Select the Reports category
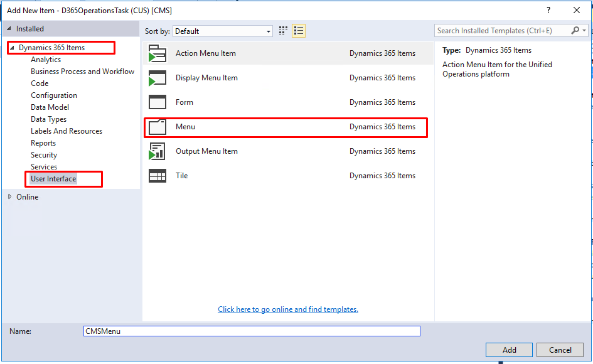The height and width of the screenshot is (364, 593). (x=43, y=143)
